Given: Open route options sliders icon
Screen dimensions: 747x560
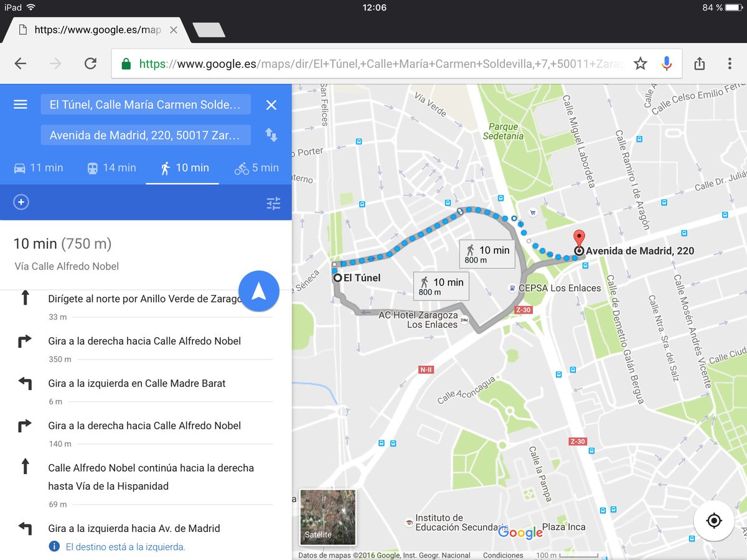Looking at the screenshot, I should pyautogui.click(x=273, y=203).
